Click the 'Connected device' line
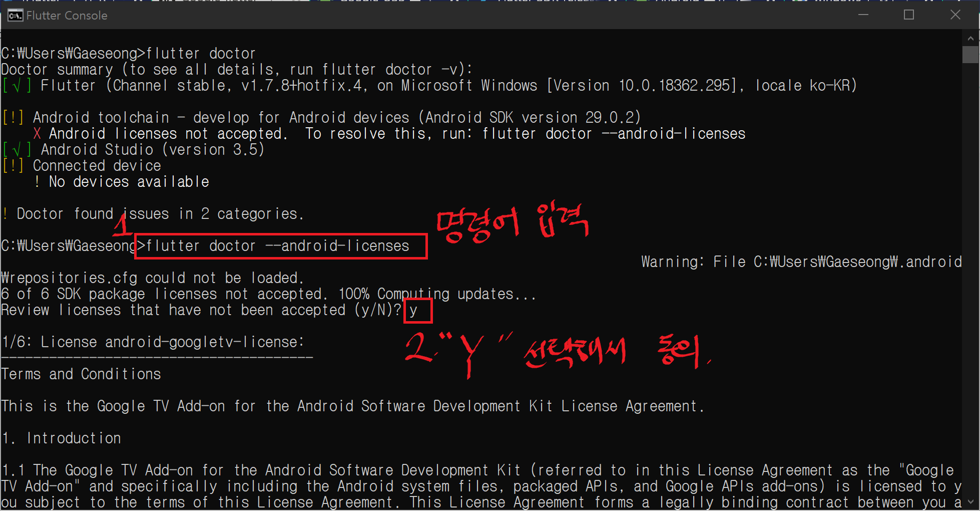Image resolution: width=980 pixels, height=511 pixels. click(x=82, y=166)
